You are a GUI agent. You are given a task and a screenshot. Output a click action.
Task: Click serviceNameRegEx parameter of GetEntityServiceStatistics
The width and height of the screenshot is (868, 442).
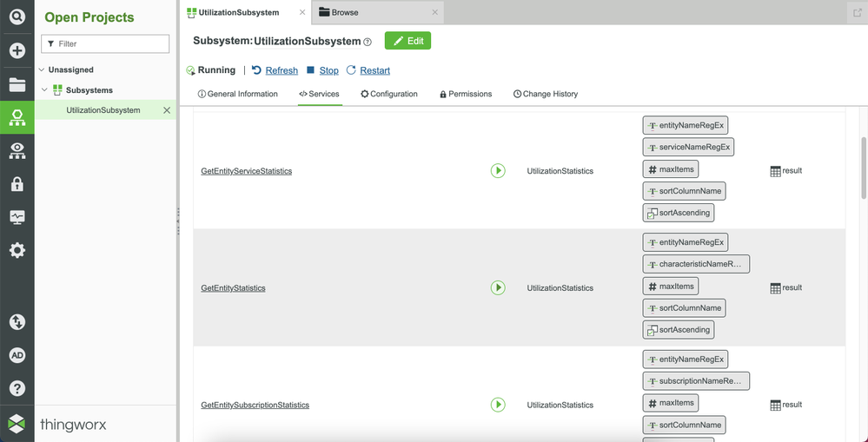pyautogui.click(x=688, y=147)
